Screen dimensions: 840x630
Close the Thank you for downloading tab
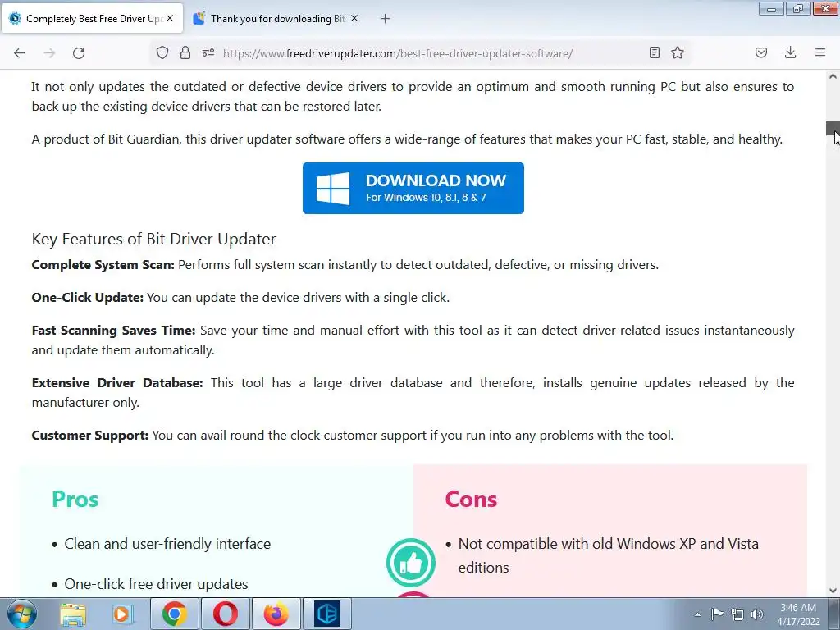(x=354, y=18)
